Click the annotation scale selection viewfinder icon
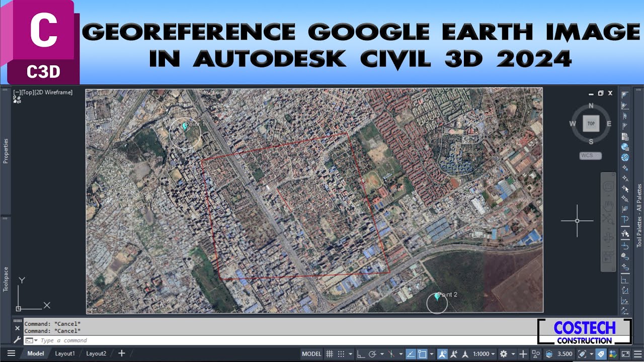644x362 pixels. tap(582, 354)
